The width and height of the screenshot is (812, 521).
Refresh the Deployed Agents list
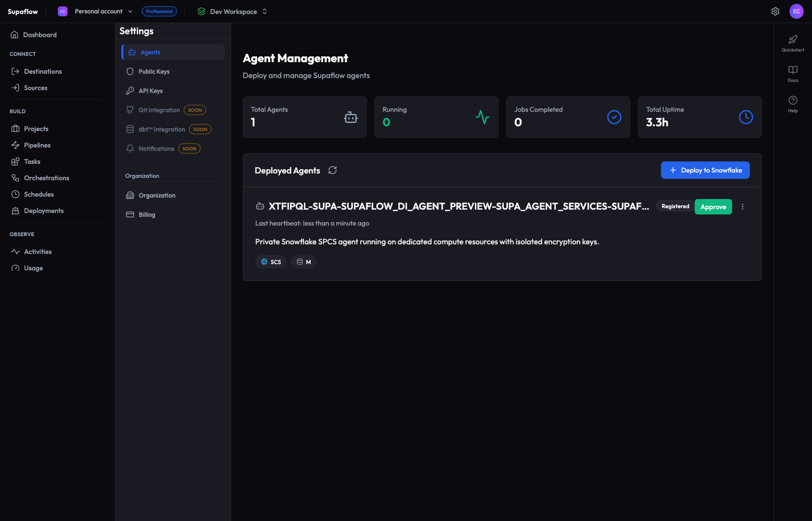(332, 170)
